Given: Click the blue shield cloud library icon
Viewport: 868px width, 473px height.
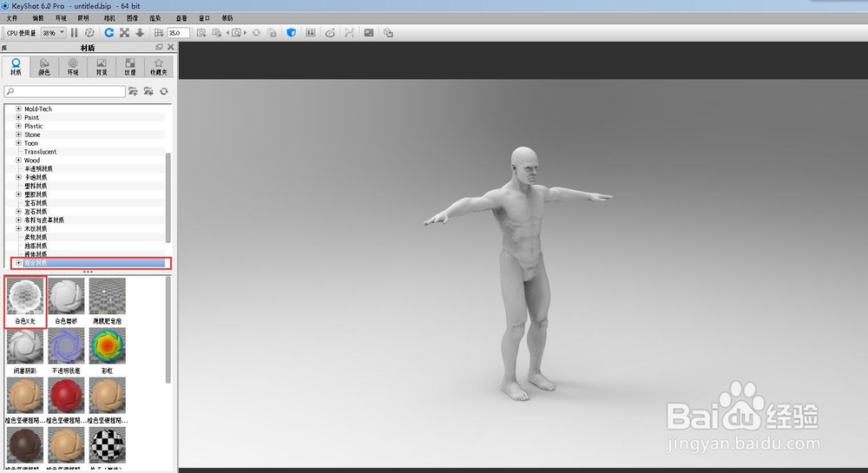Looking at the screenshot, I should [x=291, y=33].
